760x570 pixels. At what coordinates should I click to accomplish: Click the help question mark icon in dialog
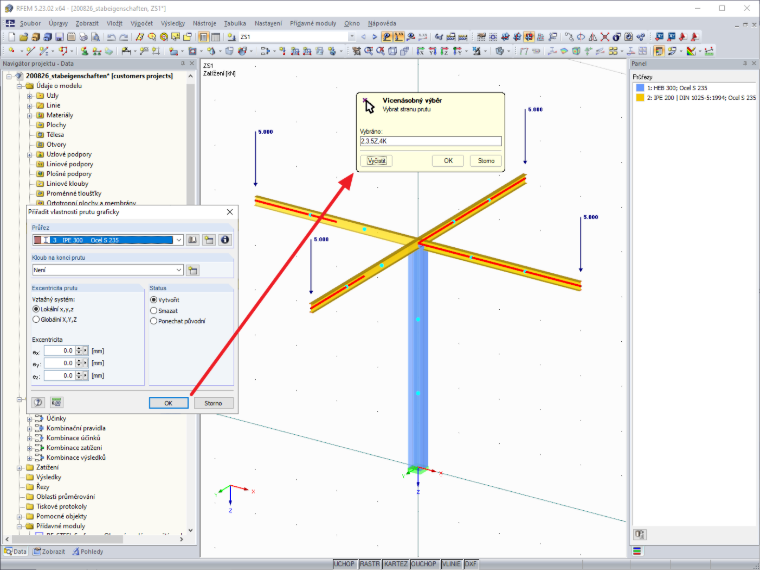pyautogui.click(x=38, y=402)
